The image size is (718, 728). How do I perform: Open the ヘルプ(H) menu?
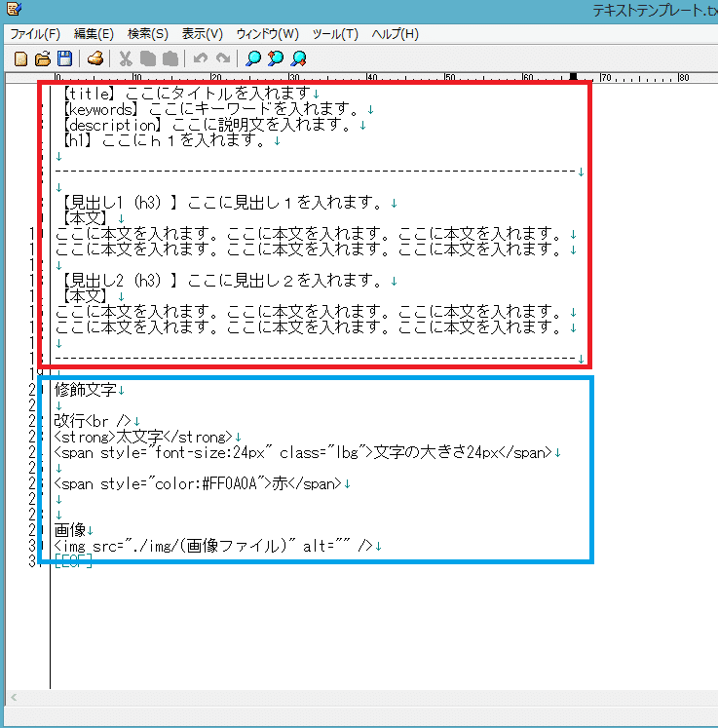(x=395, y=34)
